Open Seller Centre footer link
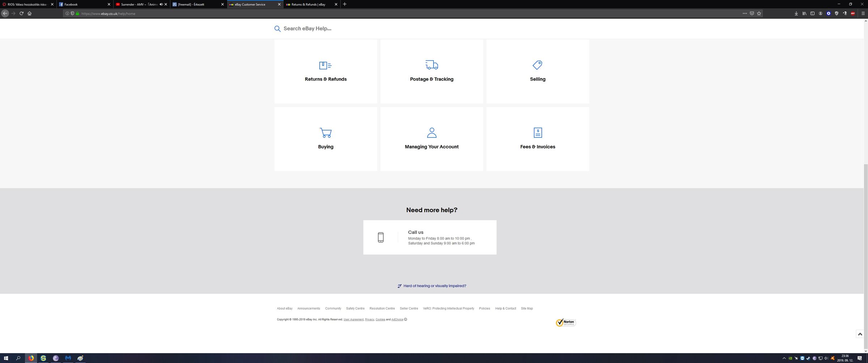This screenshot has height=363, width=868. click(x=409, y=308)
